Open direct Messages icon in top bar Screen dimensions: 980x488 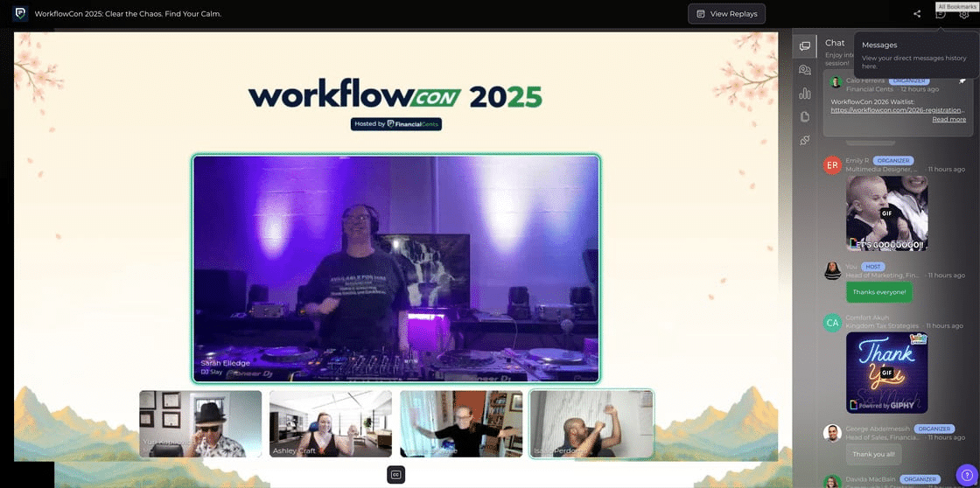(x=941, y=14)
